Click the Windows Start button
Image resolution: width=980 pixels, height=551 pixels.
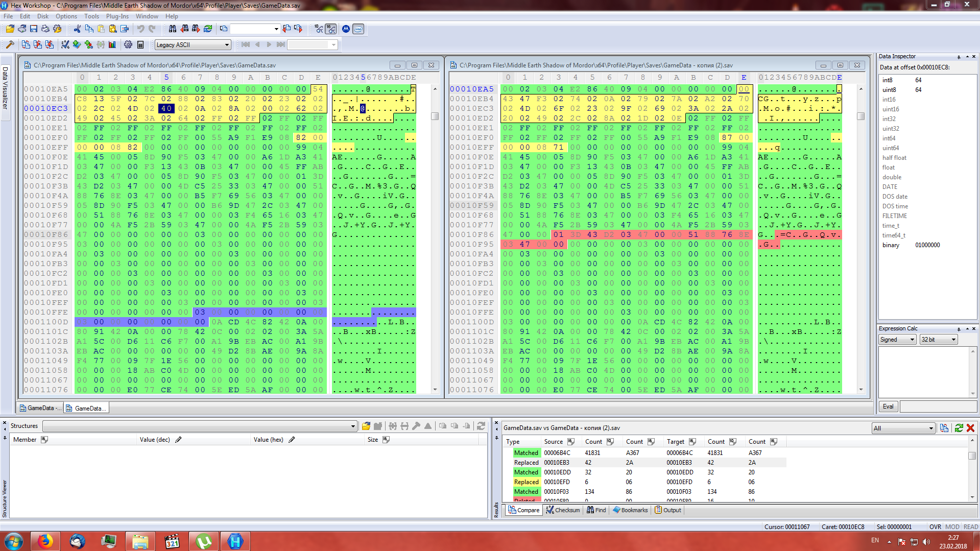(x=14, y=541)
